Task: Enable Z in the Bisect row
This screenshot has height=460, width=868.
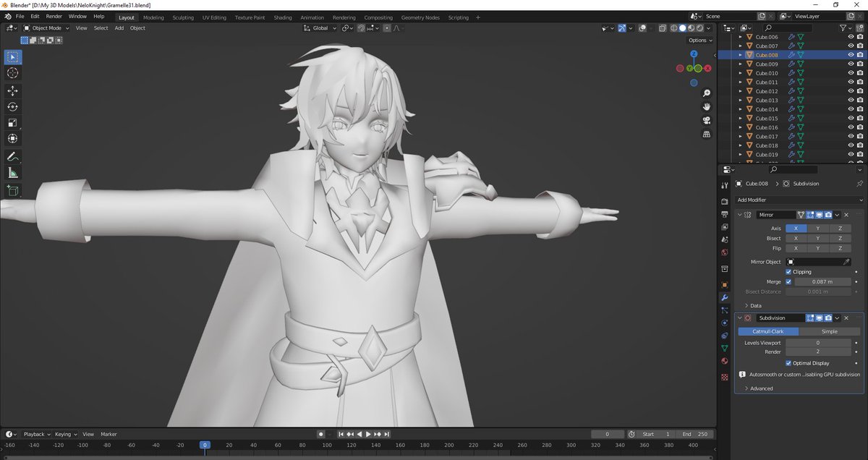Action: tap(840, 238)
